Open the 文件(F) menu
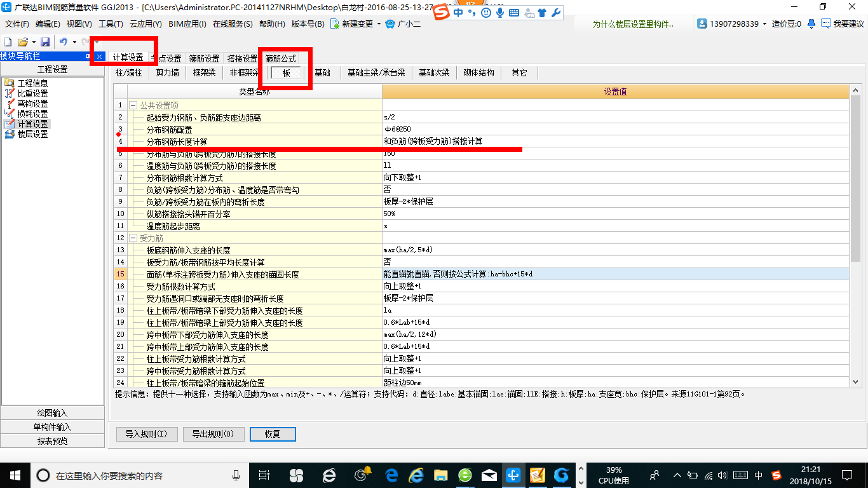The image size is (868, 488). tap(17, 24)
